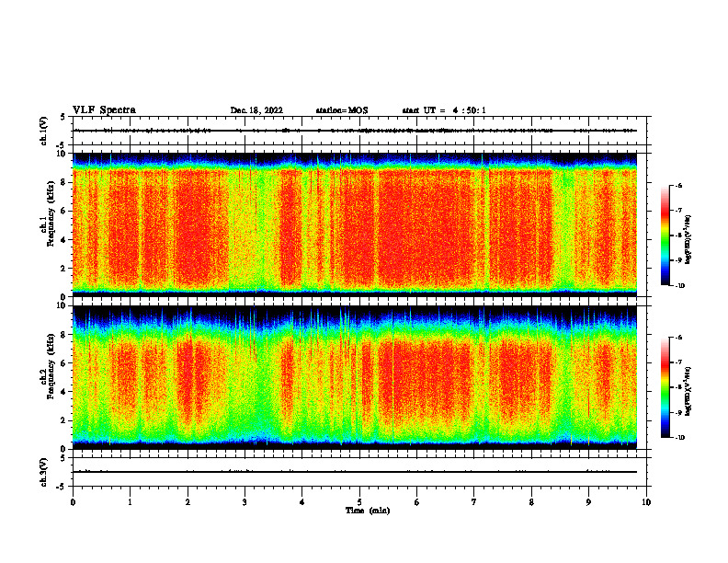Click inside the ch.1 spectrogram panel
This screenshot has width=728, height=563.
click(x=355, y=224)
